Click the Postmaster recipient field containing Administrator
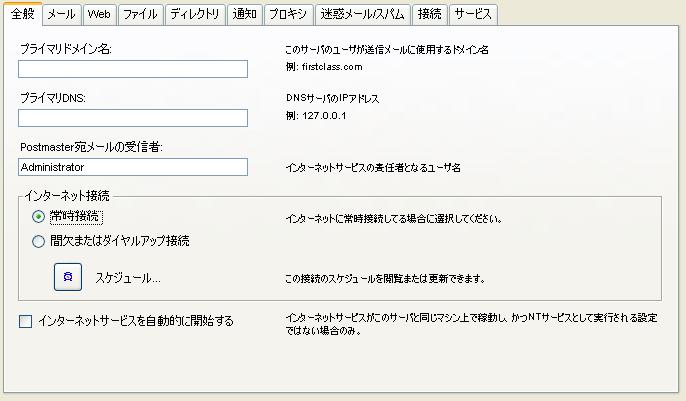Viewport: 686px width, 401px height. 133,167
